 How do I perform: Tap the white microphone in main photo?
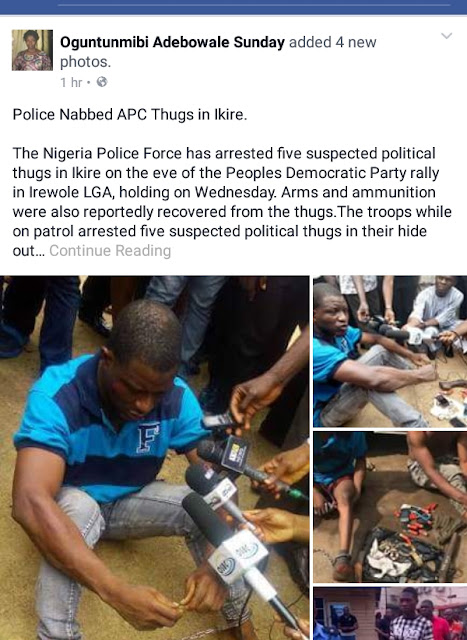[x=239, y=556]
